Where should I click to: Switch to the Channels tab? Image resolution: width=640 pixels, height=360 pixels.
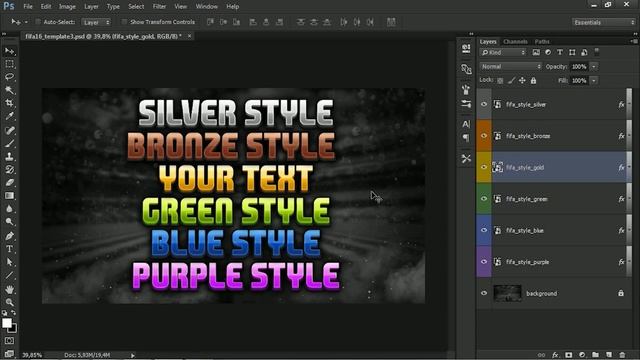click(x=515, y=42)
